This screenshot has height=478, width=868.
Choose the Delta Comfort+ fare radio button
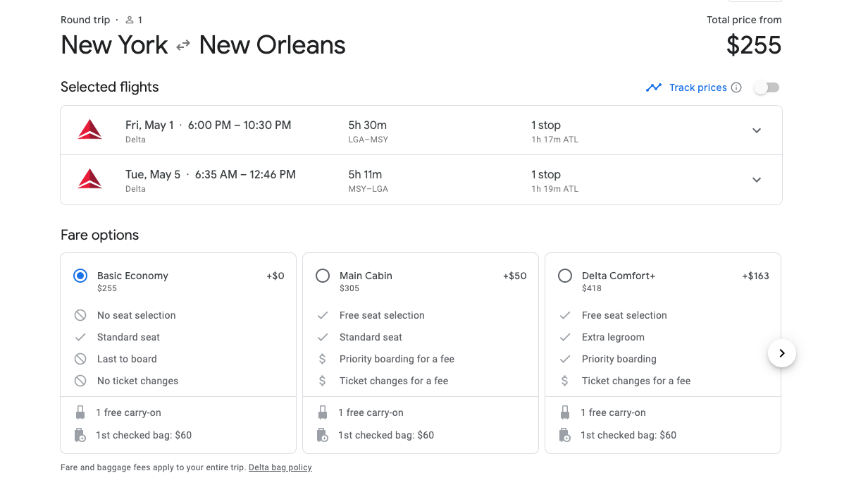pos(565,276)
